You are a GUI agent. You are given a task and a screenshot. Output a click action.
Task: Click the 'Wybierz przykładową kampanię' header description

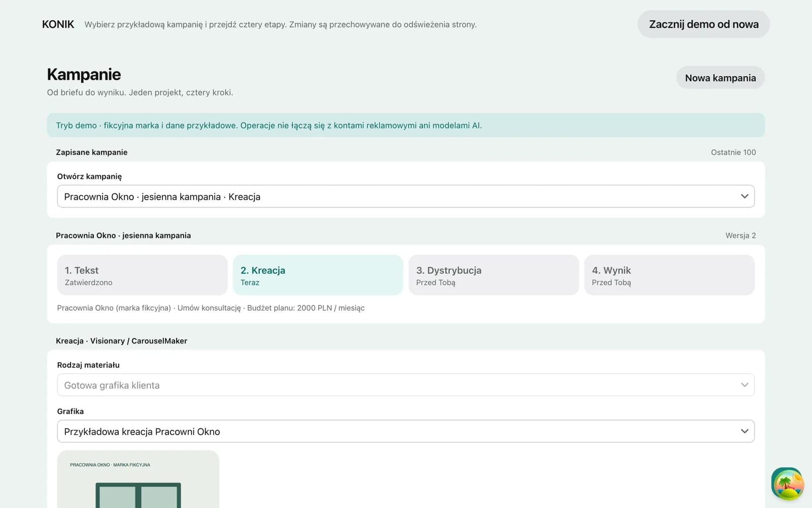(x=281, y=24)
